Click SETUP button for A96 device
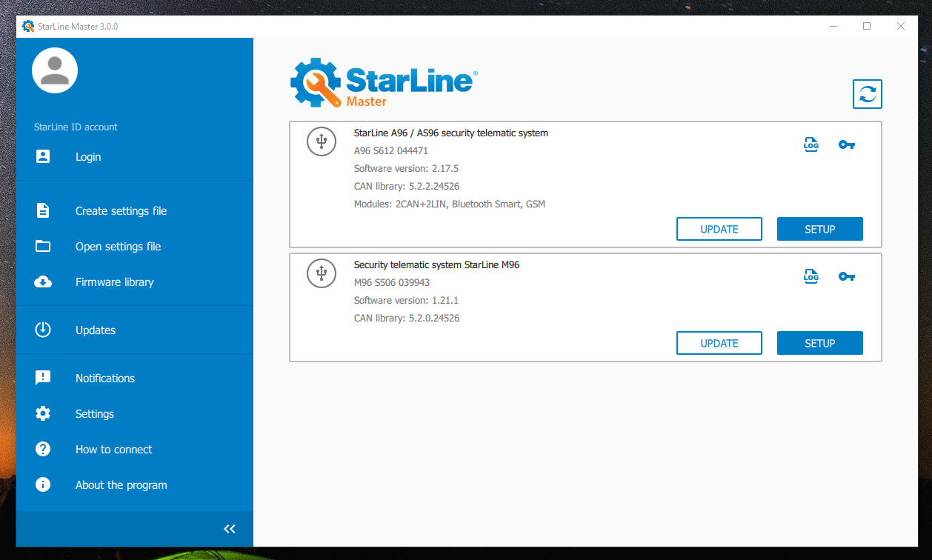The image size is (932, 560). [x=820, y=229]
